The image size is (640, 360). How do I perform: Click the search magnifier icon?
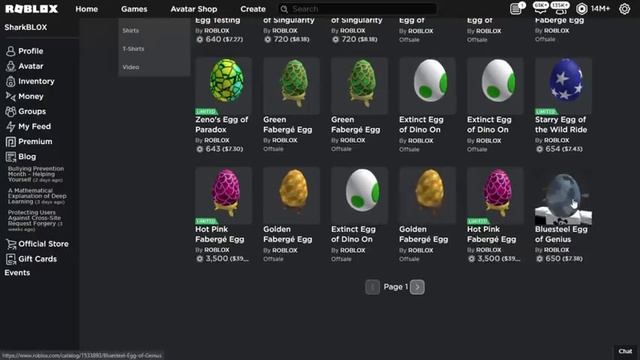pos(284,9)
